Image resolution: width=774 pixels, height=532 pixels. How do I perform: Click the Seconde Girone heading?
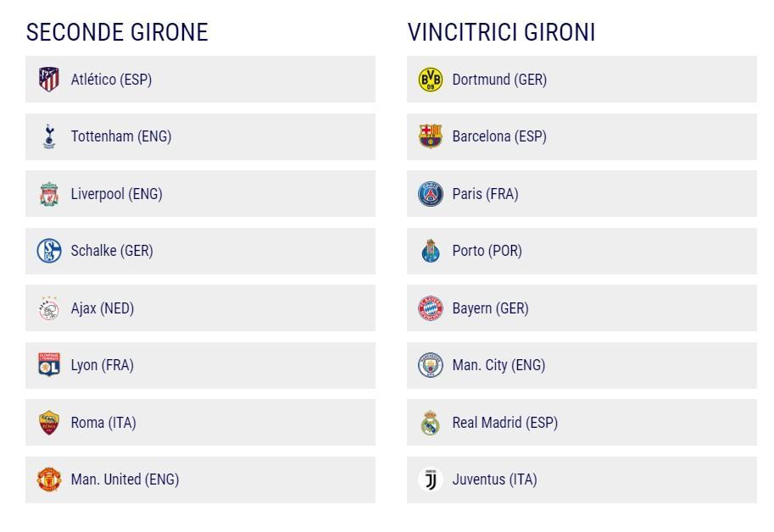(x=117, y=32)
